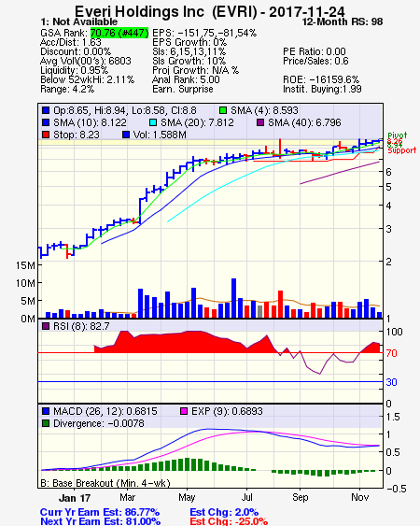420x526 pixels.
Task: Click the PE Ratio: 0.00 value
Action: (315, 51)
